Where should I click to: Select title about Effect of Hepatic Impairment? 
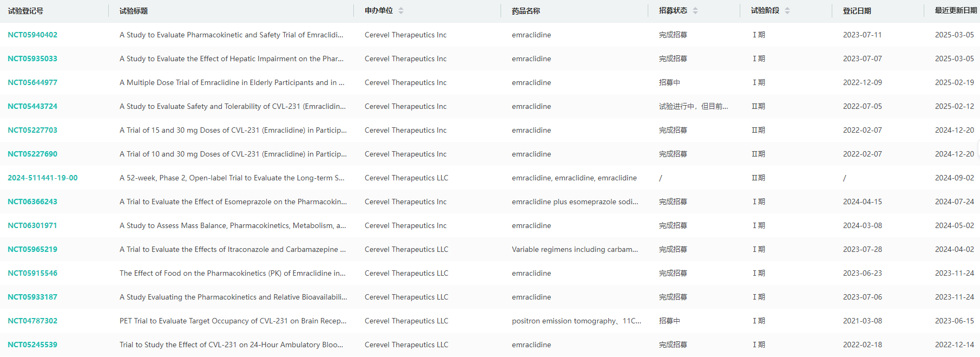point(232,59)
